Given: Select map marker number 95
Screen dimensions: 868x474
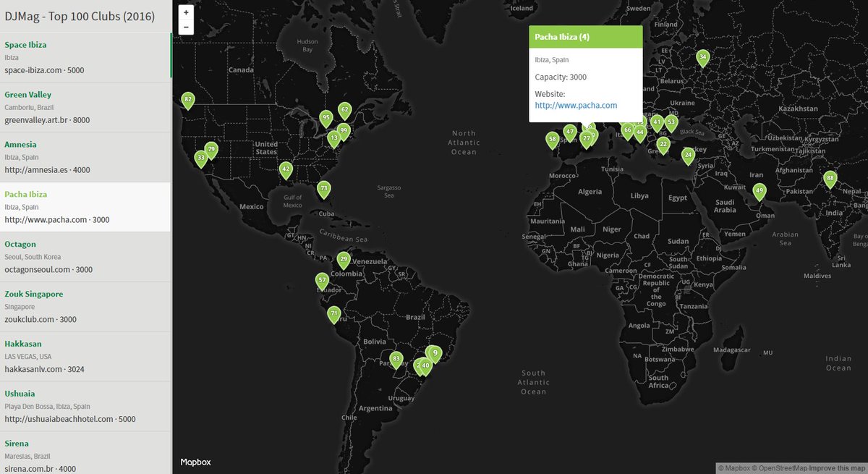Looking at the screenshot, I should click(x=326, y=119).
